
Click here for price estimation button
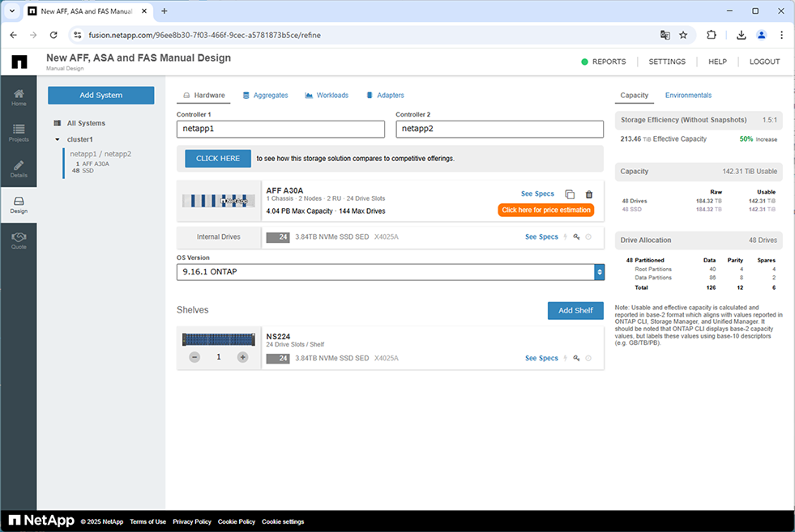click(x=546, y=211)
